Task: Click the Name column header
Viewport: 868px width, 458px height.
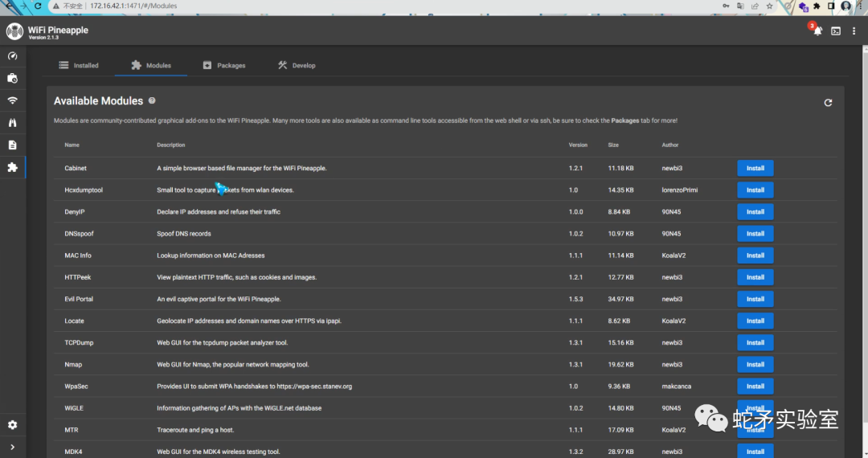Action: 72,145
